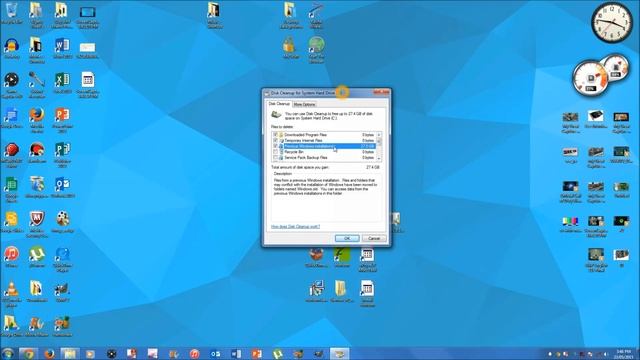Cancel the Disk Cleanup dialog

click(374, 238)
